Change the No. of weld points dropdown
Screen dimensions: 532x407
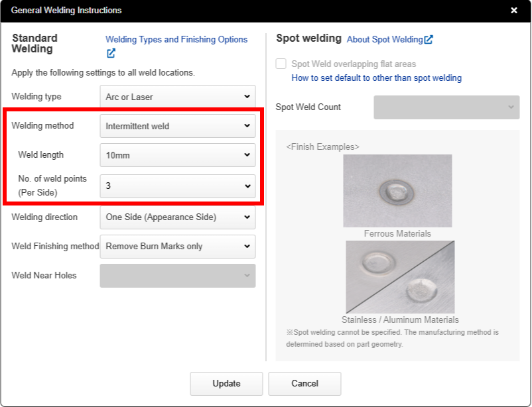pyautogui.click(x=177, y=186)
